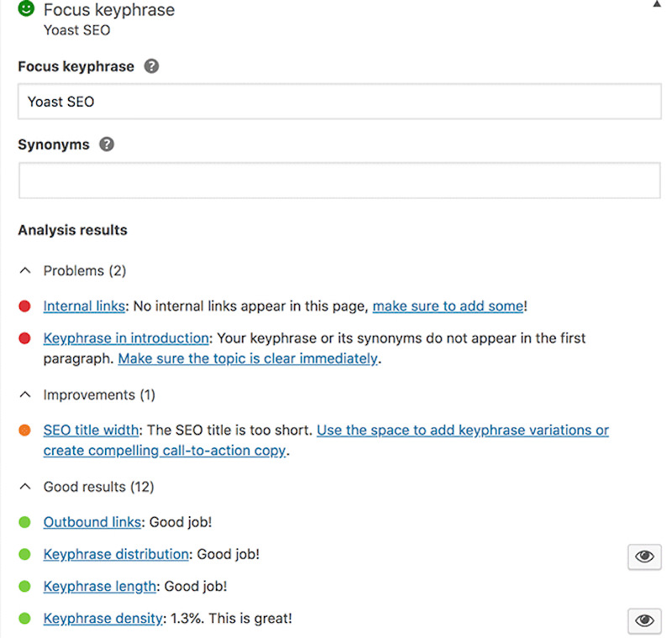Collapse Focus keyphrase panel with top arrow
Viewport: 672px width, 638px height.
click(x=657, y=4)
